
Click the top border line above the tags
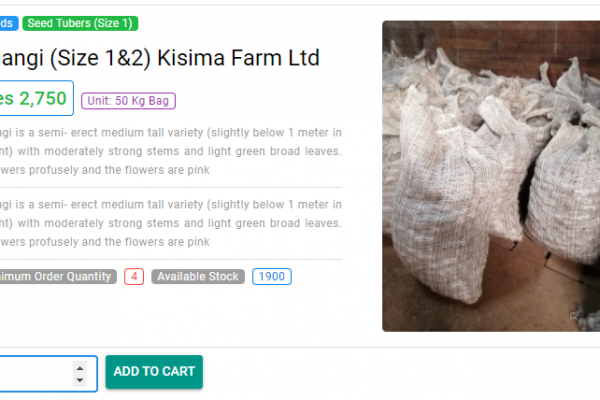pyautogui.click(x=300, y=5)
